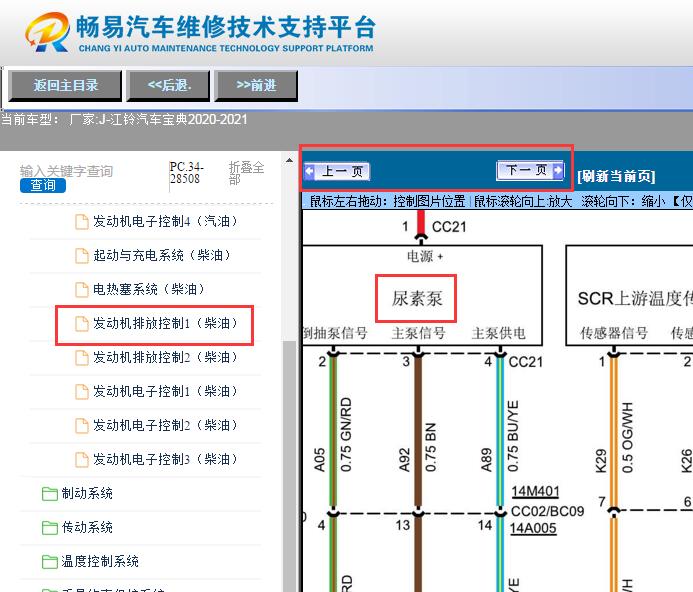Image resolution: width=693 pixels, height=592 pixels.
Task: Open 发动机电子控制2（柴油） in the tree
Action: click(165, 425)
